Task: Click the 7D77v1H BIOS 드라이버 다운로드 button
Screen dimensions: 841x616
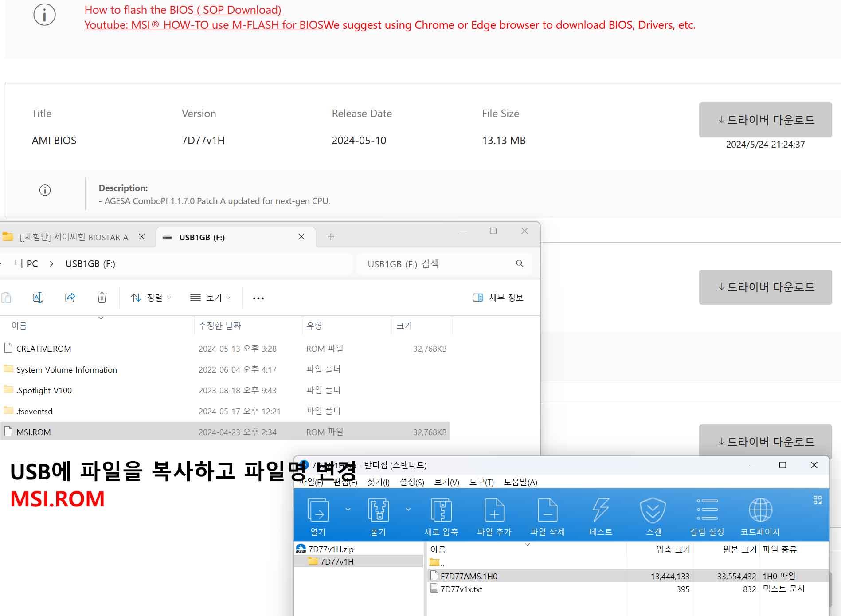Action: [x=766, y=120]
